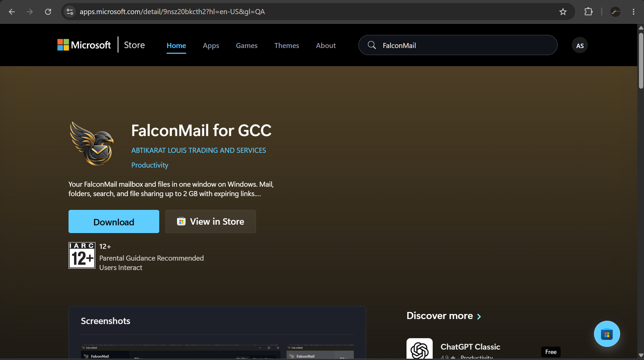Image resolution: width=644 pixels, height=360 pixels.
Task: Click the FalconMail app falcon icon
Action: click(x=91, y=143)
